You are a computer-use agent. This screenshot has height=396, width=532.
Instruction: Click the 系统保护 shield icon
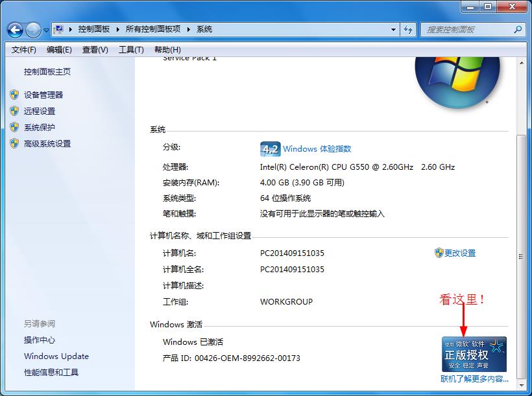click(x=15, y=127)
